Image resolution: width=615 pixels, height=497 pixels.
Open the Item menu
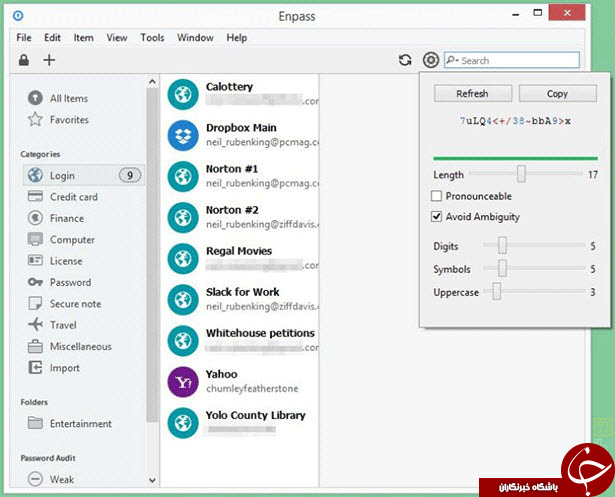point(84,38)
